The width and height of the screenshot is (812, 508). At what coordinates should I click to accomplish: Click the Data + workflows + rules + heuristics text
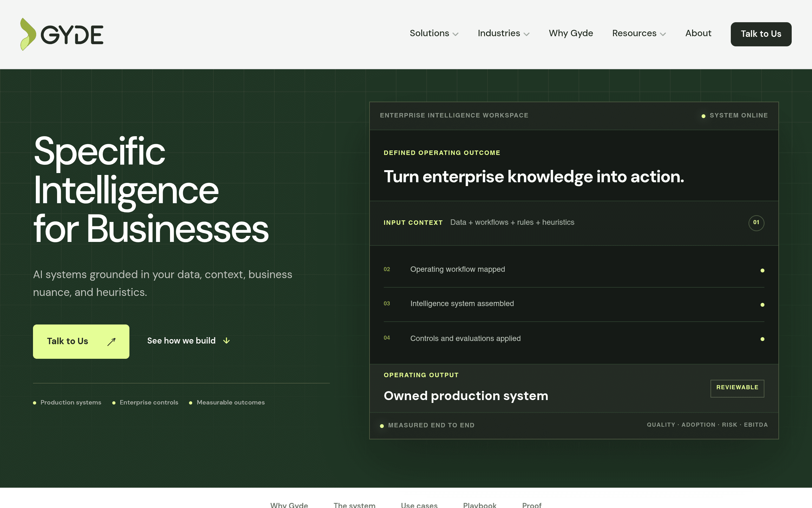coord(512,223)
